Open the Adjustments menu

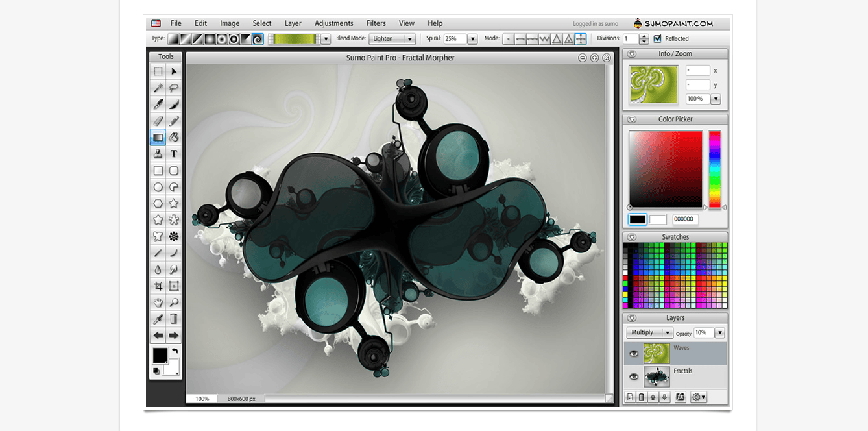point(334,23)
